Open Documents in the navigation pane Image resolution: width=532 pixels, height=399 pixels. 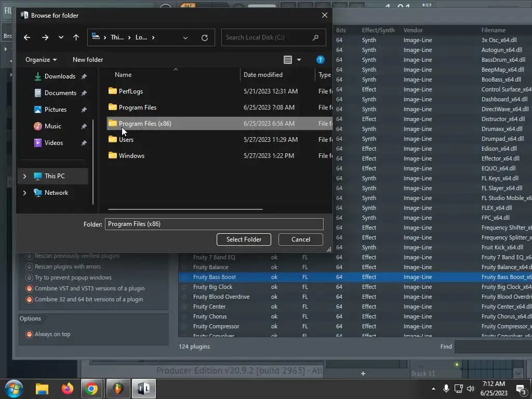point(60,93)
